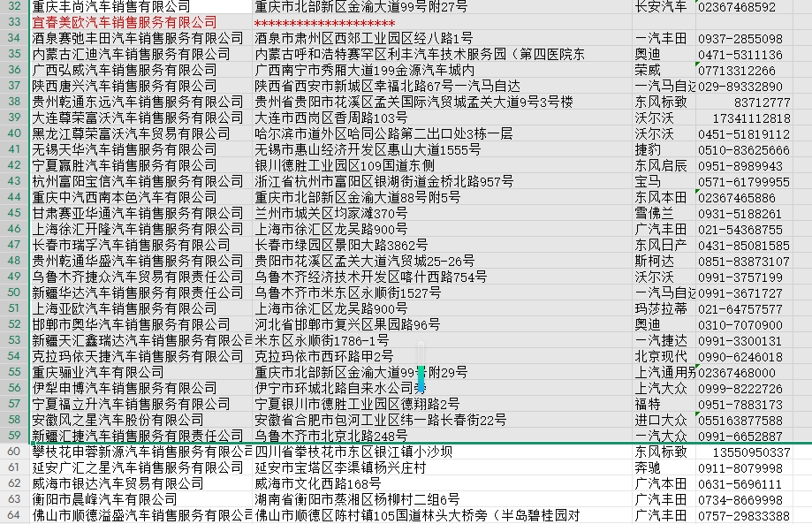The height and width of the screenshot is (524, 812).
Task: Select phone 0310-7070900
Action: 744,324
